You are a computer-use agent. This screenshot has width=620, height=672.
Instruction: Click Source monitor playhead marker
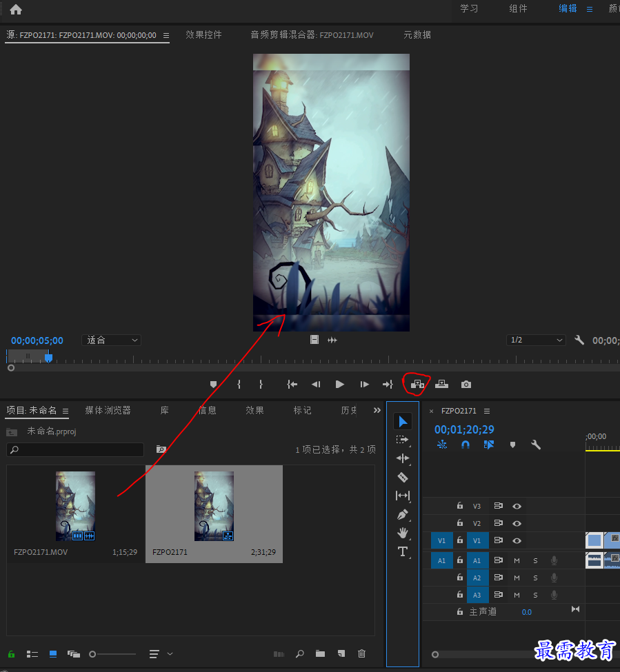48,357
